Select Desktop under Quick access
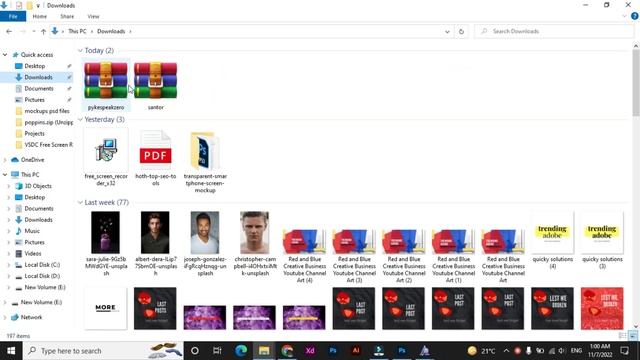The width and height of the screenshot is (640, 360). click(35, 66)
